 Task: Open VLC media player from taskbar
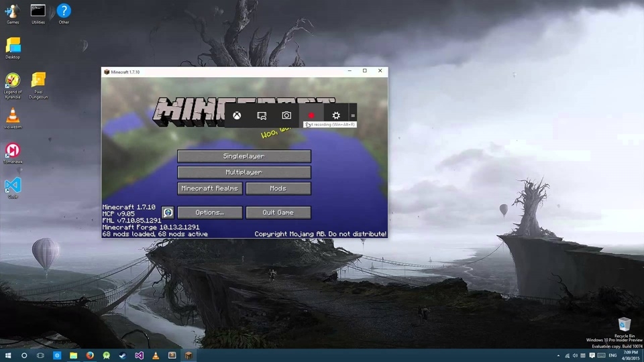pos(156,355)
